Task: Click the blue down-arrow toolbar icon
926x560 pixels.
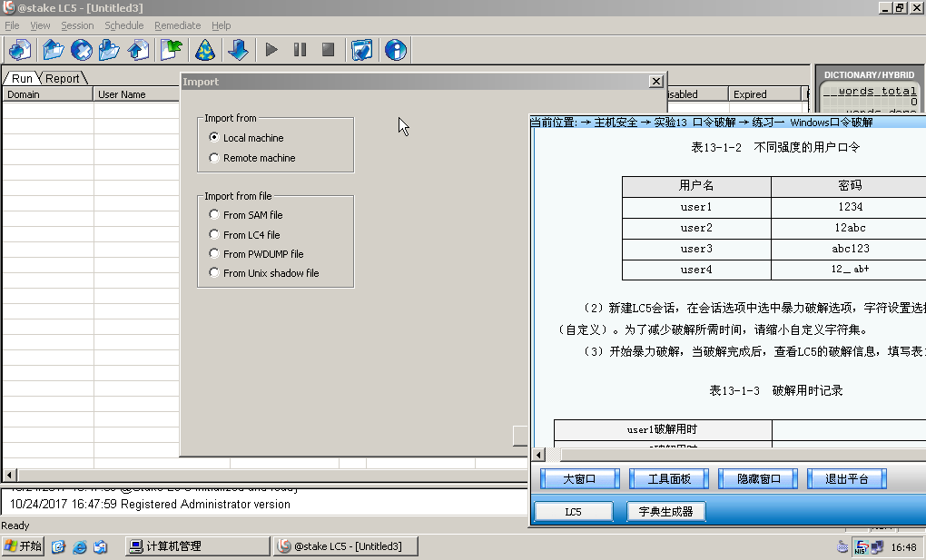Action: click(238, 50)
